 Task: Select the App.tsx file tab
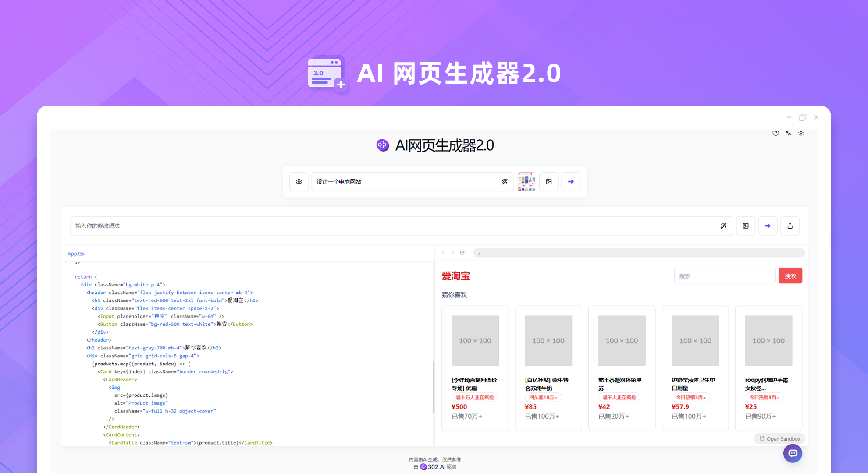coord(76,254)
